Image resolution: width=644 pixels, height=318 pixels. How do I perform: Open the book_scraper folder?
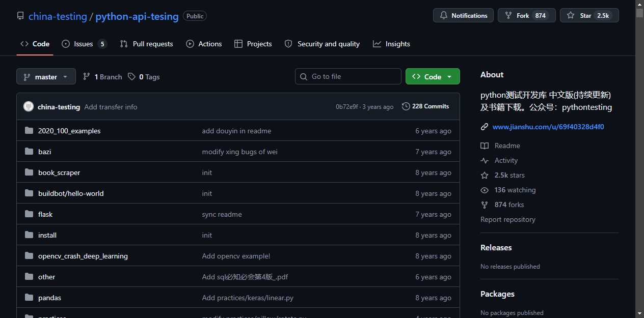click(x=59, y=172)
